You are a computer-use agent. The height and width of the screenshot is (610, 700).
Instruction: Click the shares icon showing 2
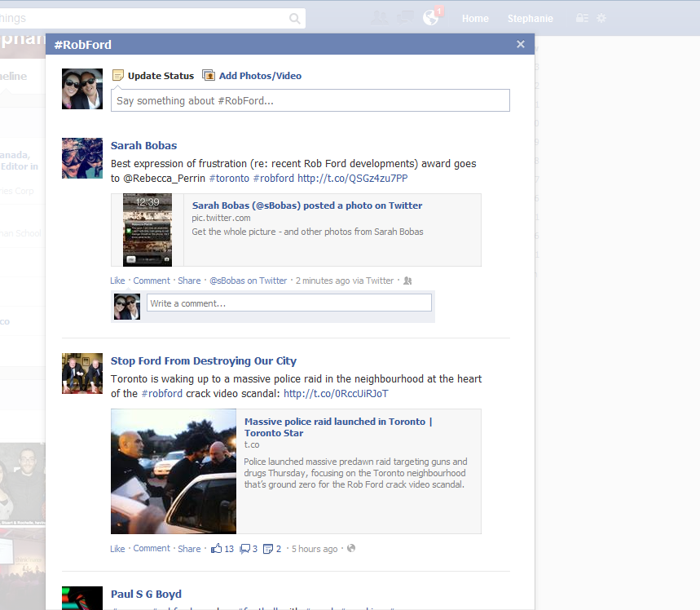click(x=268, y=549)
